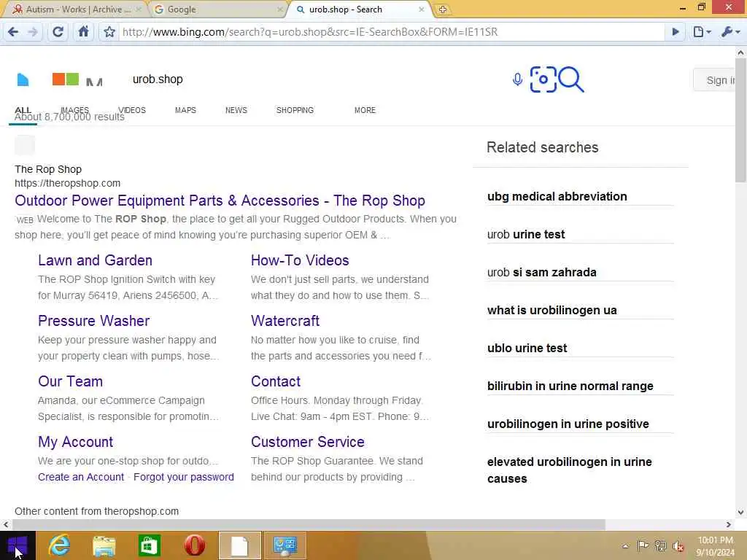Close the Google tab
Image resolution: width=747 pixels, height=560 pixels.
[x=280, y=9]
